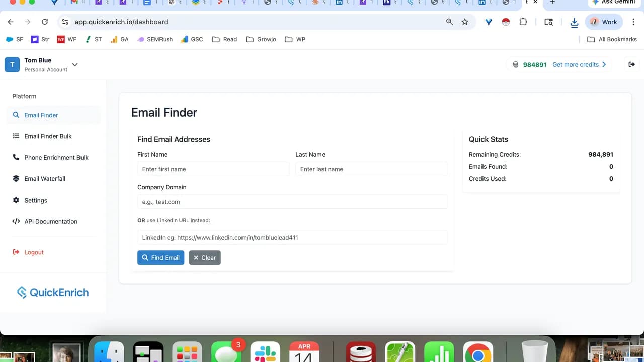Open the browser Downloads button
Image resolution: width=644 pixels, height=362 pixels.
pyautogui.click(x=574, y=22)
